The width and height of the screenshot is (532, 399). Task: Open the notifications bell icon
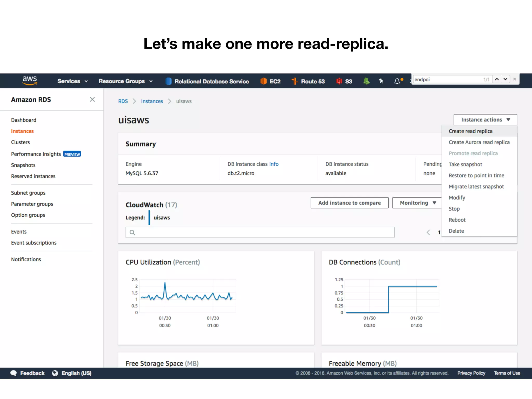397,81
